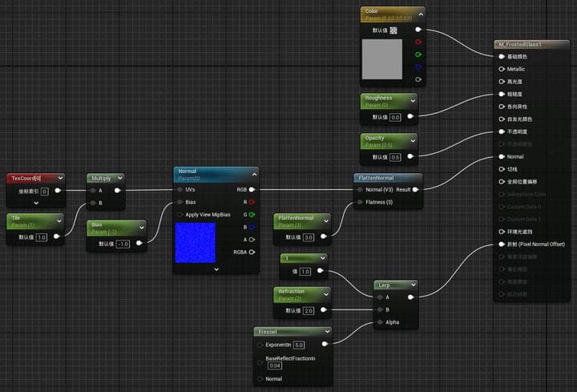Click the Roughness node output pin
The width and height of the screenshot is (577, 392).
coord(410,117)
